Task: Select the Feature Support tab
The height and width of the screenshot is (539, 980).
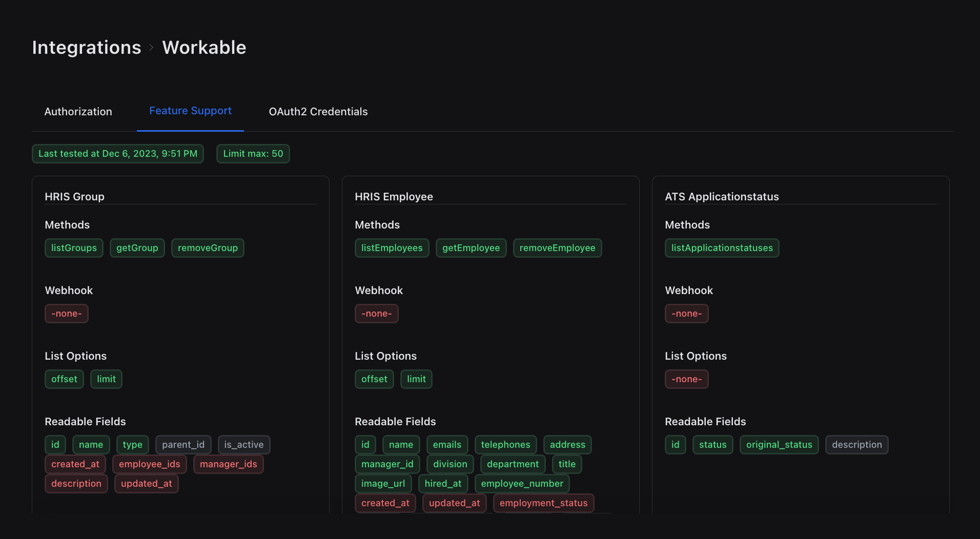Action: pyautogui.click(x=190, y=111)
